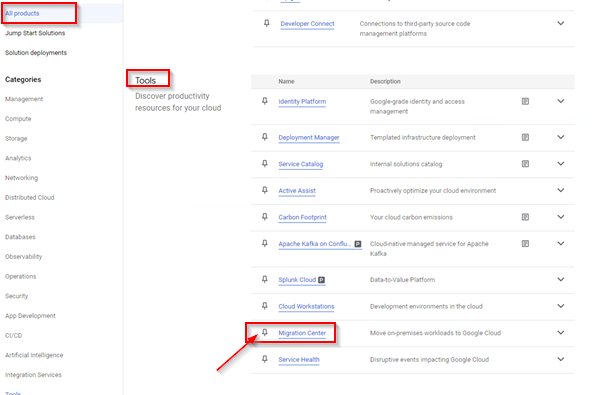Expand the Splunk Cloud row
The height and width of the screenshot is (395, 600).
[x=561, y=279]
